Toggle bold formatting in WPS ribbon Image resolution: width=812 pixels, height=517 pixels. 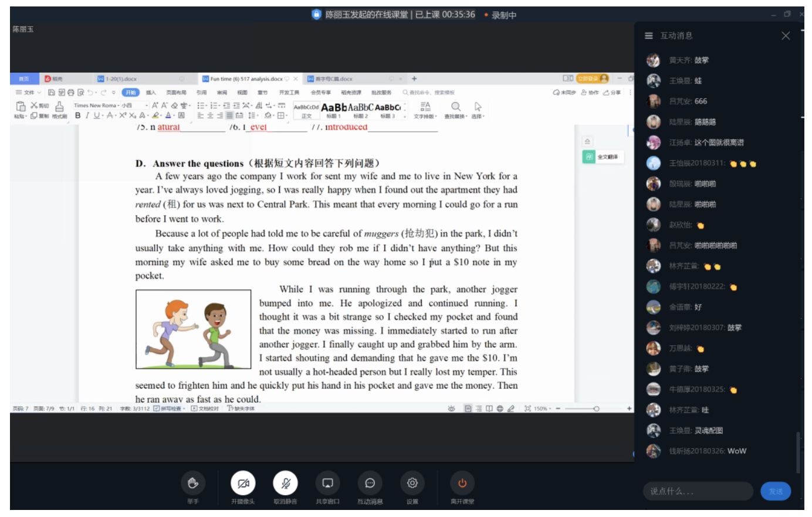pos(77,115)
